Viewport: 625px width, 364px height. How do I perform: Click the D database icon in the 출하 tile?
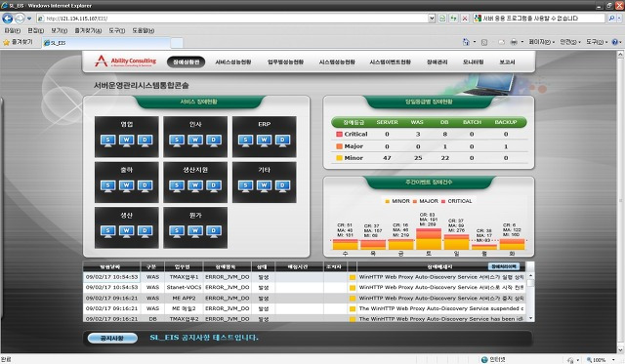[x=145, y=186]
